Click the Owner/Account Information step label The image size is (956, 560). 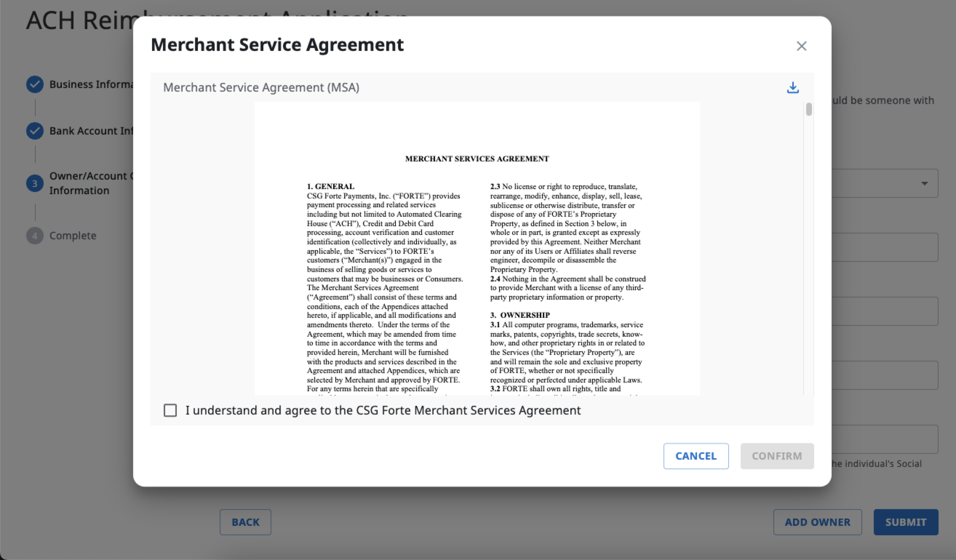(91, 184)
